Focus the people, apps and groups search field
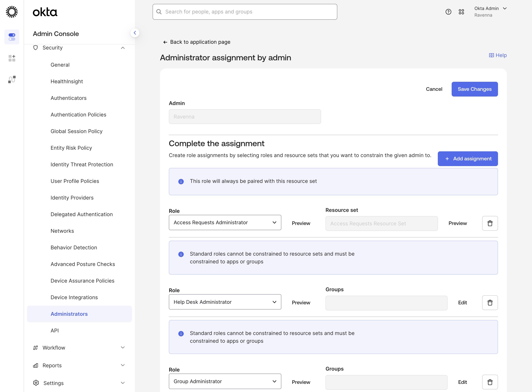 pyautogui.click(x=245, y=12)
